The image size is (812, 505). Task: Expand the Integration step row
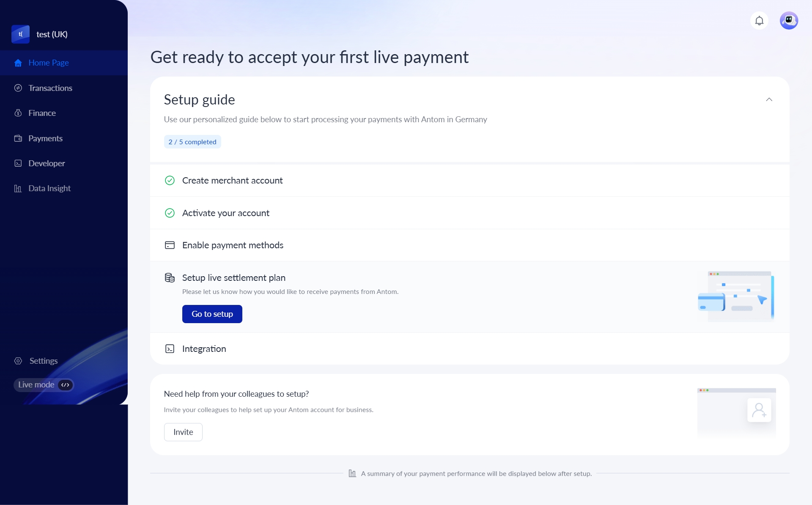pos(204,349)
